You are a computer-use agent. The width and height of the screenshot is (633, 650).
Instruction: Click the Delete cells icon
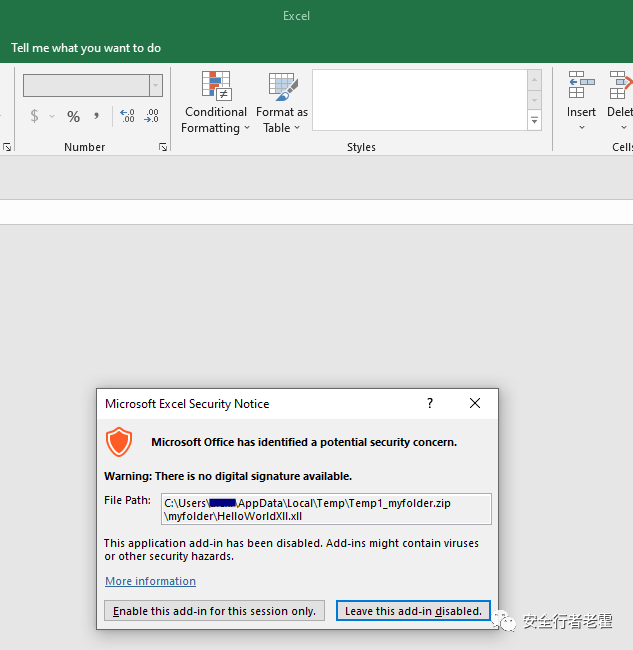pyautogui.click(x=620, y=85)
